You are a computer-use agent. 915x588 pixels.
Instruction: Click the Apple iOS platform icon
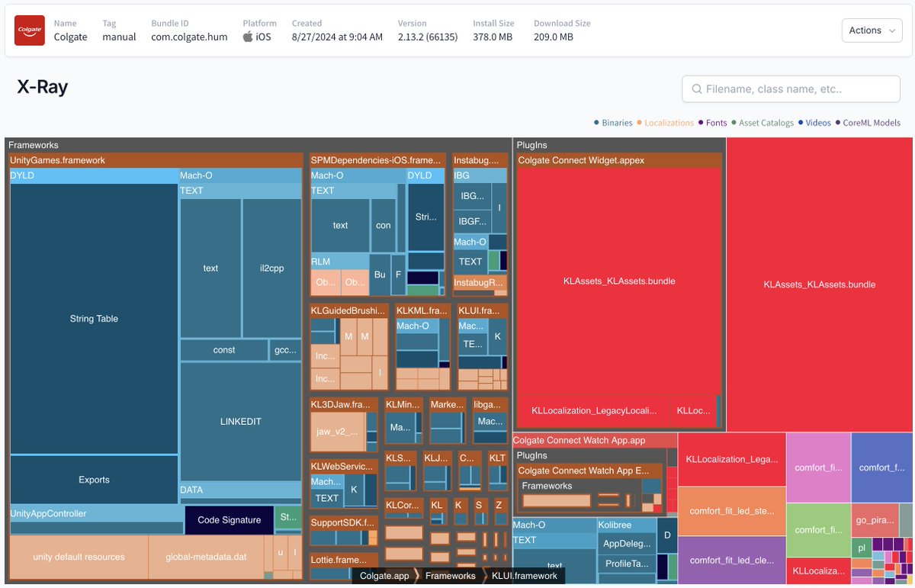pyautogui.click(x=248, y=37)
